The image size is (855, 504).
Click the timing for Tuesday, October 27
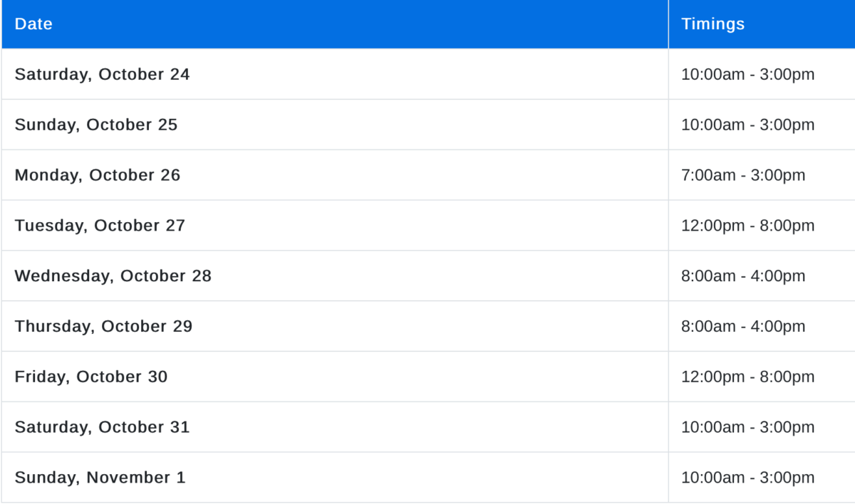(x=747, y=226)
